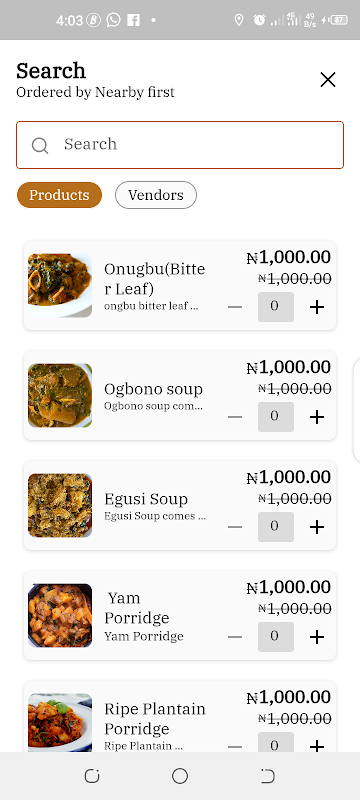Tap minus icon for Yam Porridge
This screenshot has width=360, height=800.
click(x=235, y=637)
